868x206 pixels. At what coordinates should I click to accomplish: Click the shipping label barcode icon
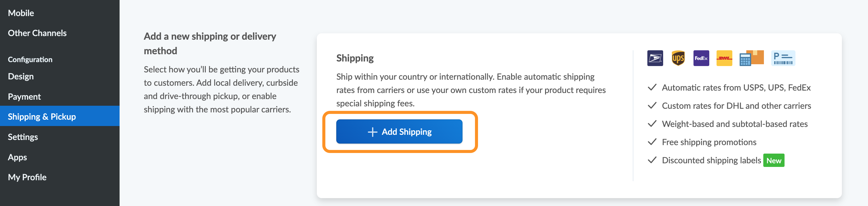pyautogui.click(x=783, y=58)
